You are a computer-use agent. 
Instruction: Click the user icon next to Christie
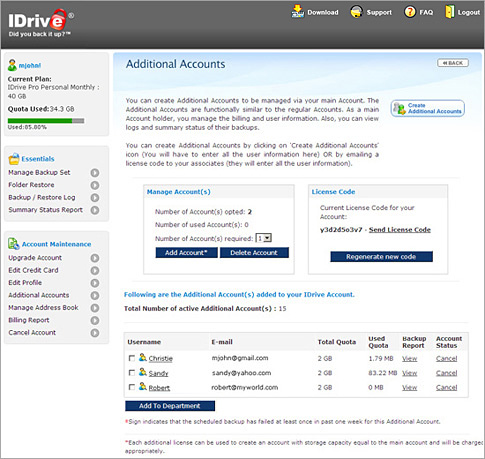tap(143, 357)
